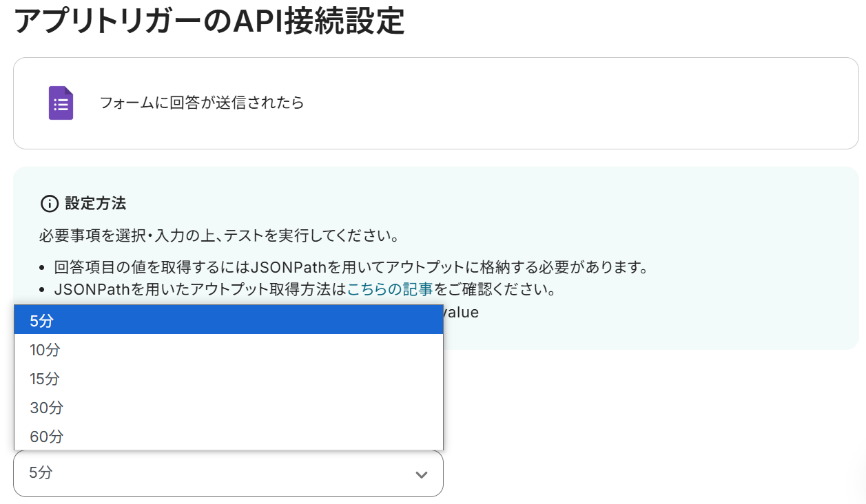Image resolution: width=866 pixels, height=504 pixels.
Task: Click the chevron arrow in the 5分 select box
Action: pos(422,474)
